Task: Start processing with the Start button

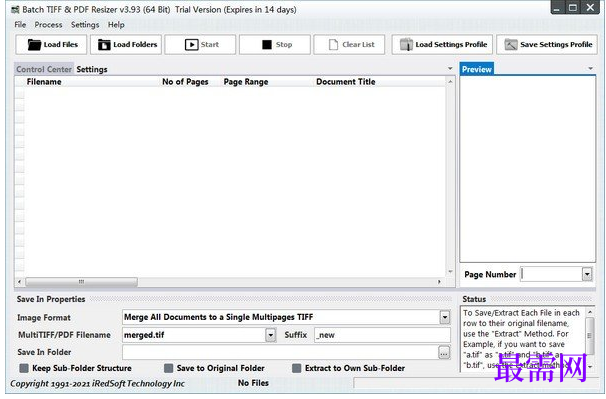Action: point(200,44)
